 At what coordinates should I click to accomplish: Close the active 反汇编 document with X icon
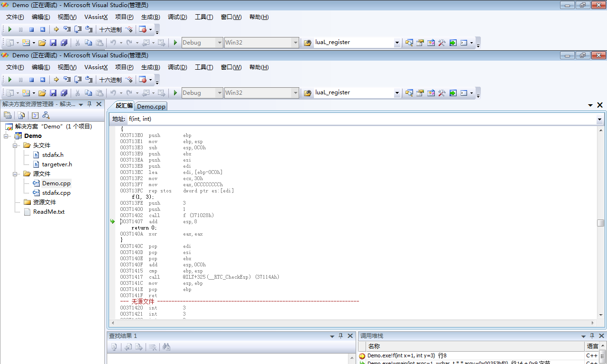coord(600,105)
